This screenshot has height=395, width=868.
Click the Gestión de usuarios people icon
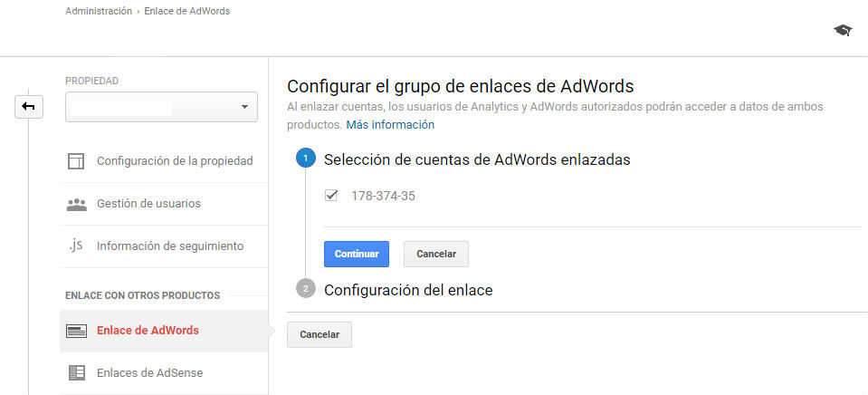[76, 204]
